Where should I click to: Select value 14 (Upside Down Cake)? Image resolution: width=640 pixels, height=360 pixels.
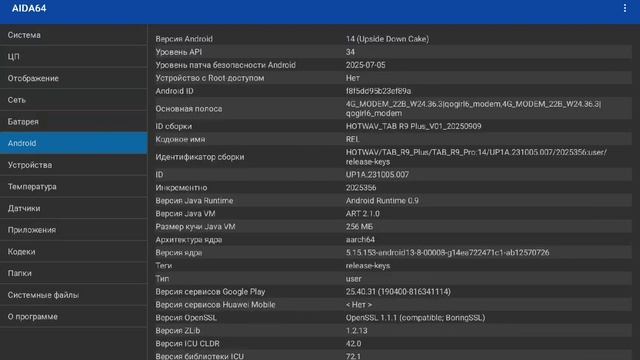387,39
